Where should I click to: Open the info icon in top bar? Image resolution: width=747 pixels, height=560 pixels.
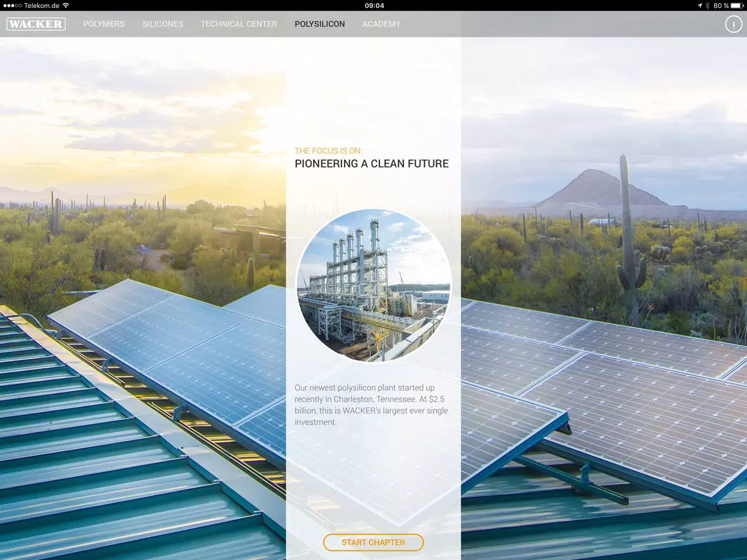[733, 24]
